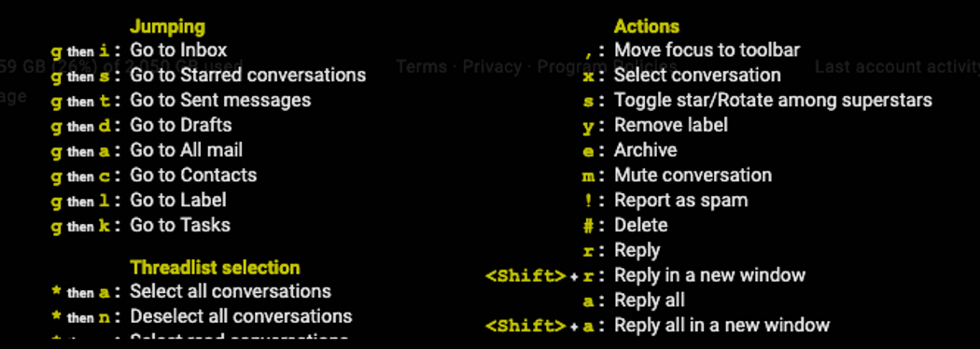
Task: Click 'Toggle star/Rotate among superstars' text
Action: [773, 100]
